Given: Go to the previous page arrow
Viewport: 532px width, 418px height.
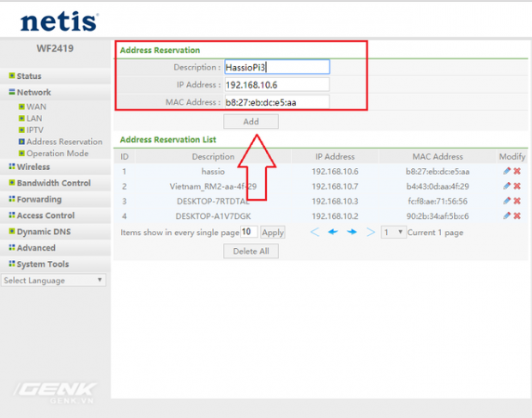Looking at the screenshot, I should (x=333, y=233).
